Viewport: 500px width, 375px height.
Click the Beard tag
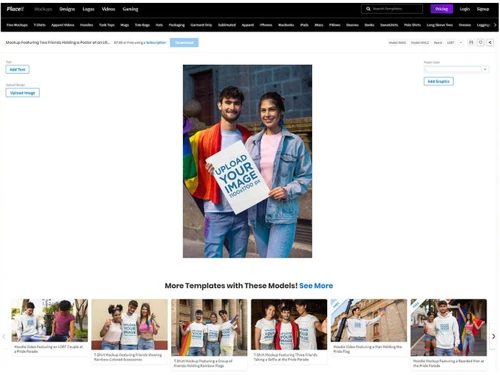pyautogui.click(x=438, y=43)
